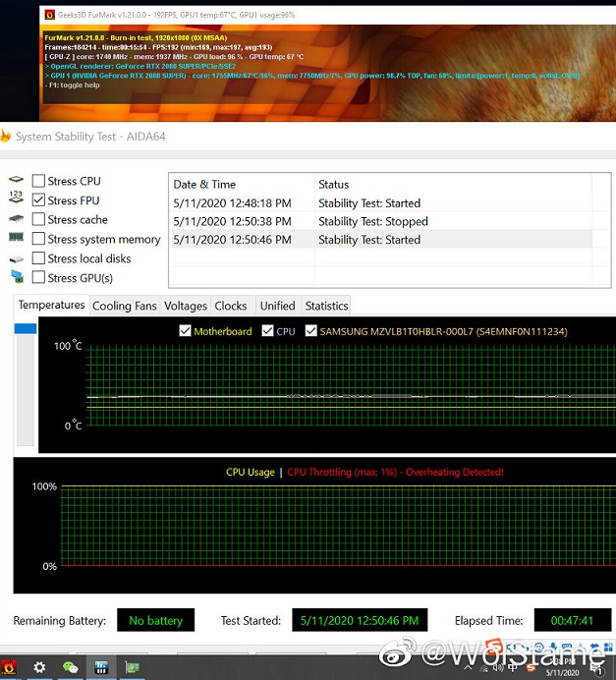Open the Unified tab

pos(277,306)
